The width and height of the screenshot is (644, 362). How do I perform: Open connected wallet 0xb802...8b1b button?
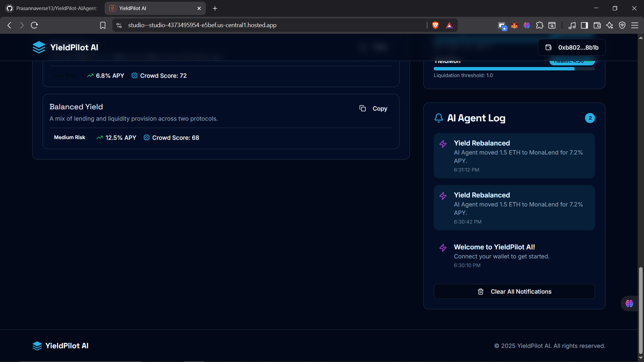(x=572, y=47)
